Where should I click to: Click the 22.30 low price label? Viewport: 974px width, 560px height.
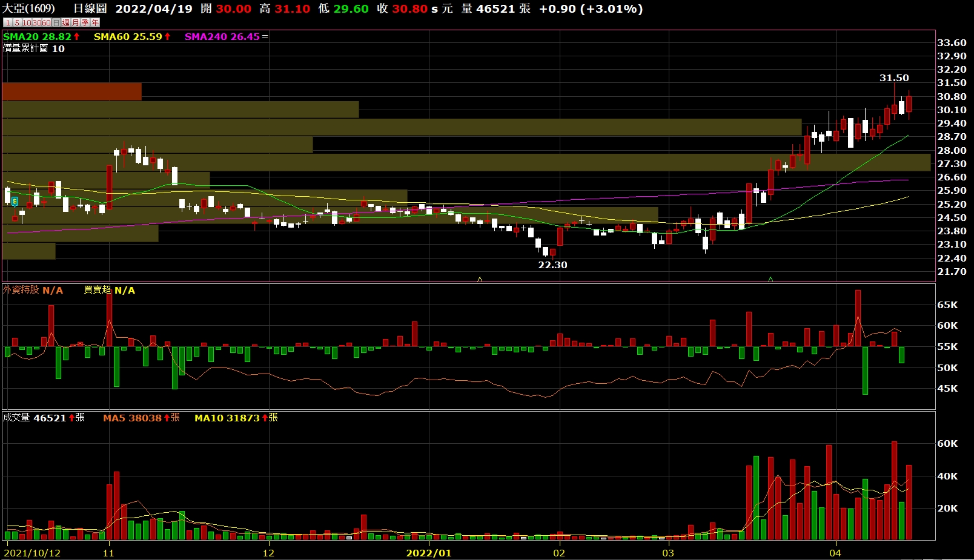pos(552,265)
